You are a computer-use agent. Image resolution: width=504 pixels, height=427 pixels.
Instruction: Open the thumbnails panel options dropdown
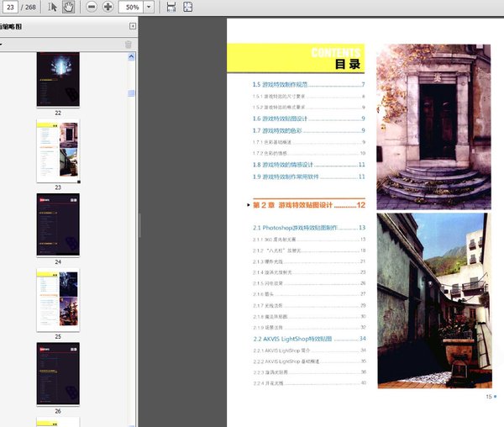click(3, 44)
